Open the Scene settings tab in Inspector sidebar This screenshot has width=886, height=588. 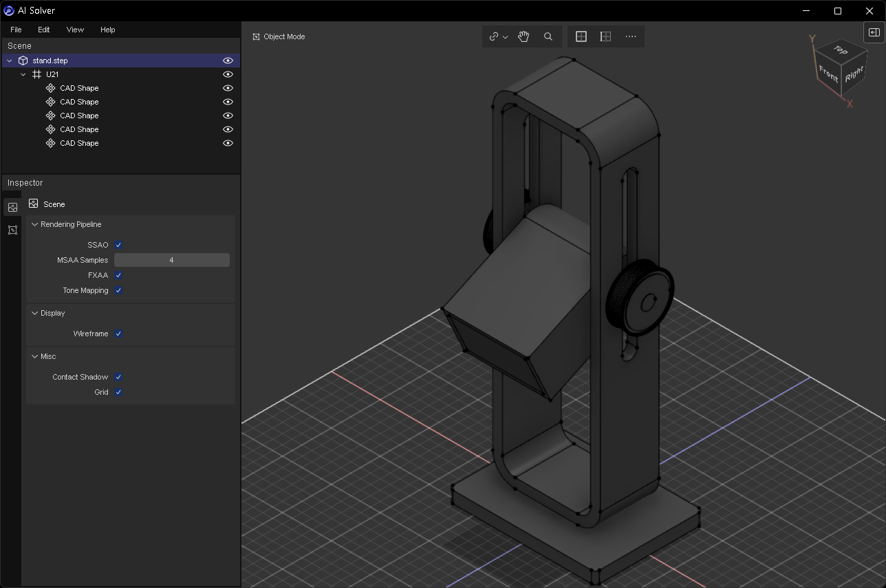(12, 207)
